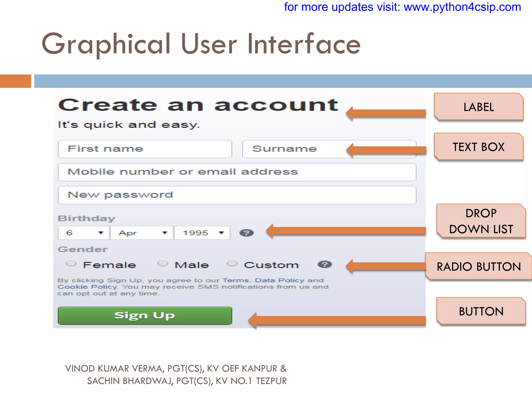532x399 pixels.
Task: Click the help icon next to Gender options
Action: pos(325,264)
